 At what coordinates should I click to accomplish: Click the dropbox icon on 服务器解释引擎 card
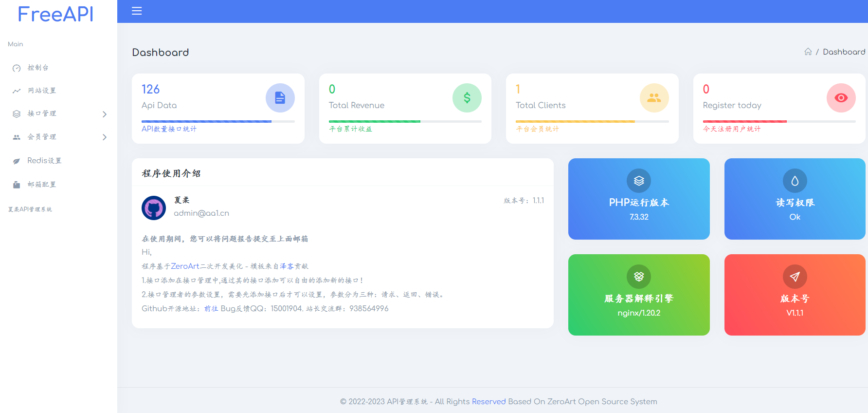tap(639, 277)
